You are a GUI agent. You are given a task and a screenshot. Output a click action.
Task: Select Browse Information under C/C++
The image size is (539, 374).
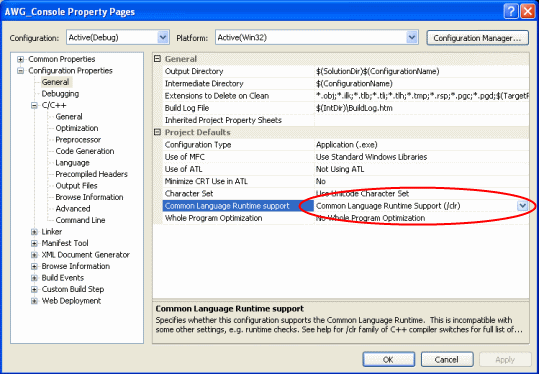click(x=89, y=197)
